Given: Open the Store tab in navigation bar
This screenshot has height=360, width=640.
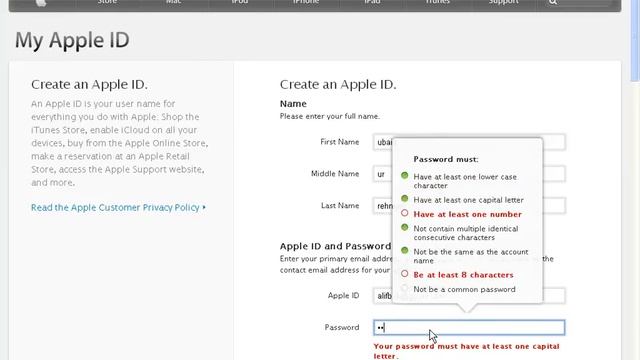Looking at the screenshot, I should pyautogui.click(x=107, y=2).
